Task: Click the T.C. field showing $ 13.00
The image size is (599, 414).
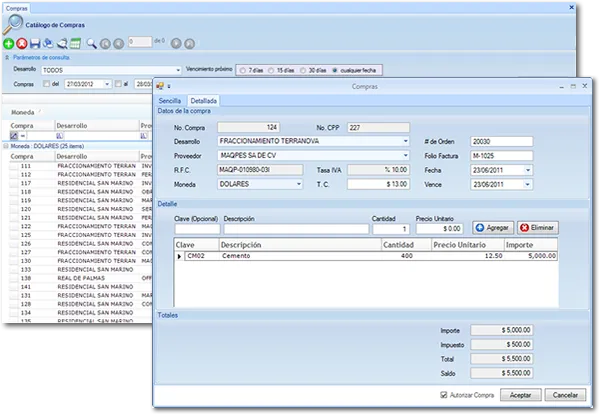Action: point(378,184)
